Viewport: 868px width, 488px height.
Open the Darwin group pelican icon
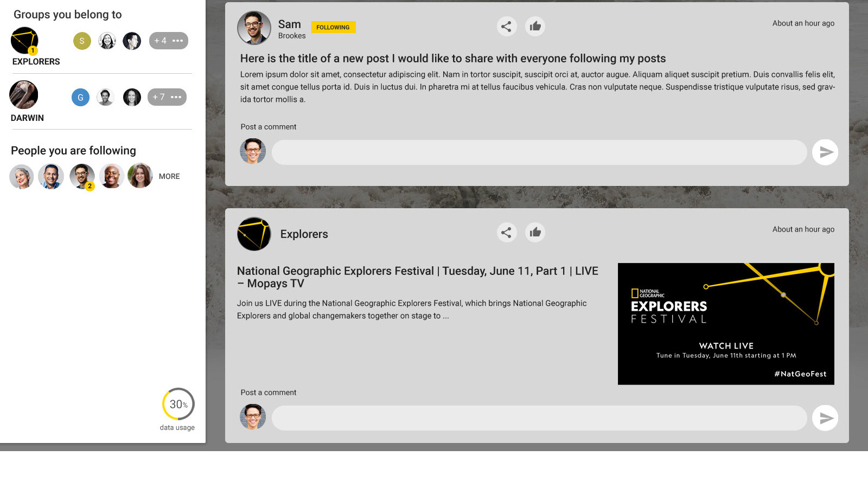coord(24,95)
